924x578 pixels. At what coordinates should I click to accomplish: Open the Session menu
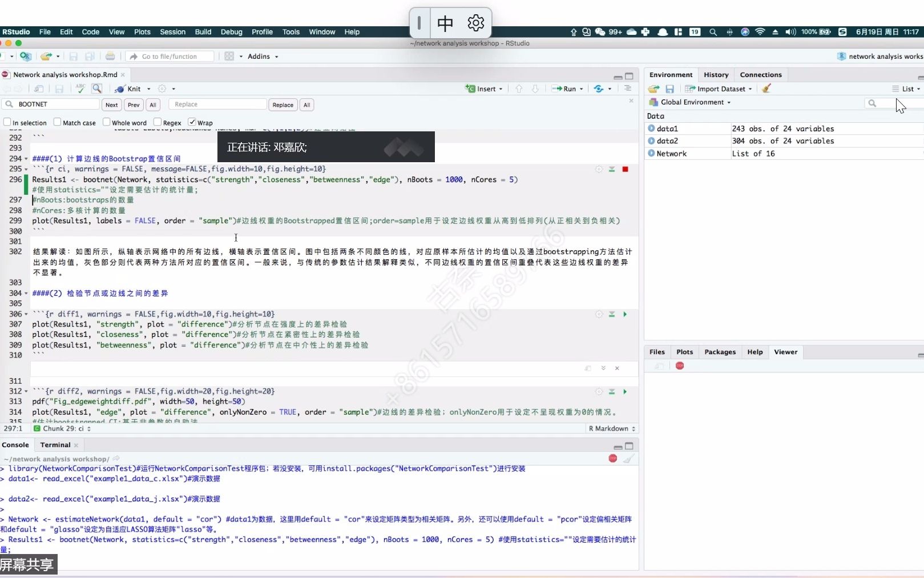(x=172, y=32)
